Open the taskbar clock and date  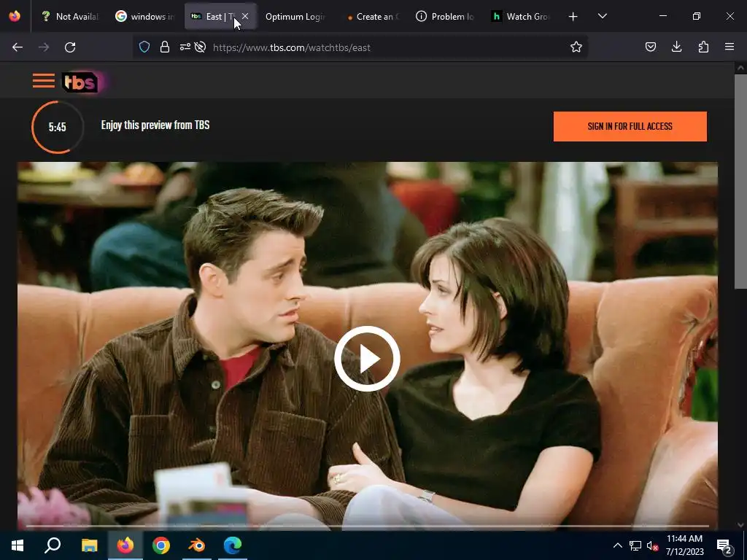(684, 545)
